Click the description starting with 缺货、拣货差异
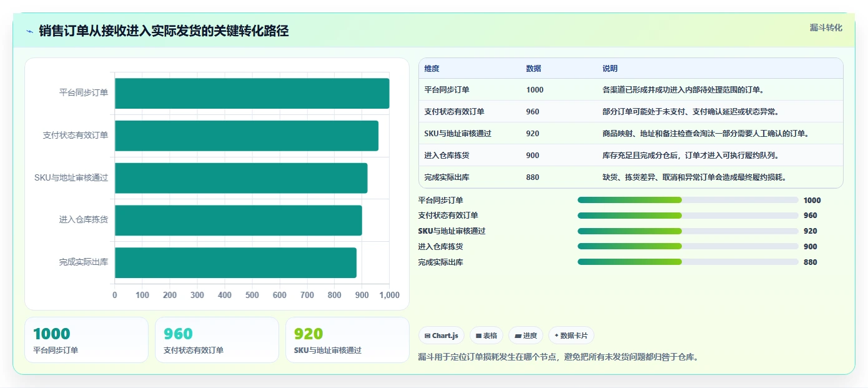Screen dimensions: 868x388 694,177
